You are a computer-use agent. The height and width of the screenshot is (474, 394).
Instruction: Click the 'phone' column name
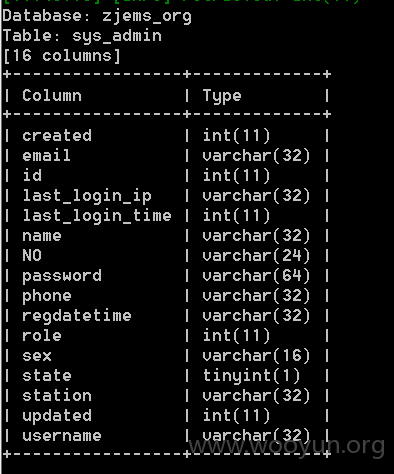tap(47, 296)
